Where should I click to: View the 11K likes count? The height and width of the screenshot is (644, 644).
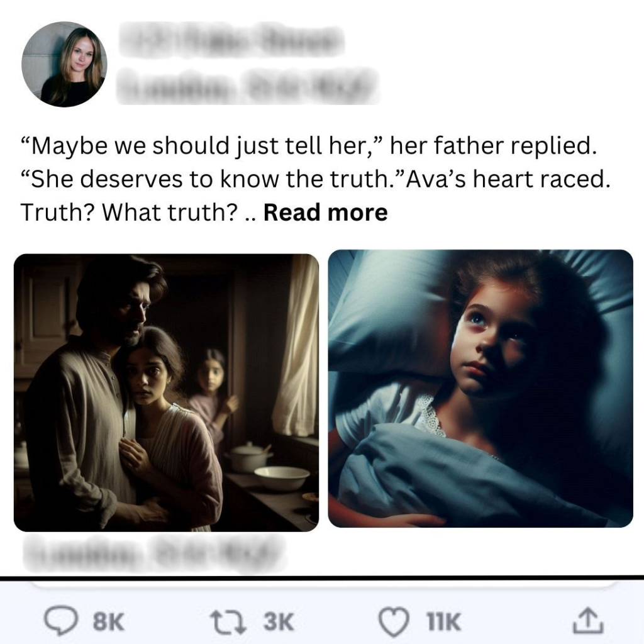click(443, 621)
